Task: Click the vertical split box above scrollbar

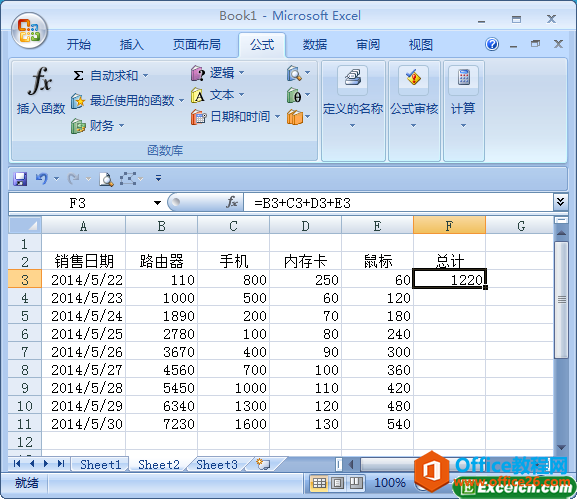Action: pos(561,220)
